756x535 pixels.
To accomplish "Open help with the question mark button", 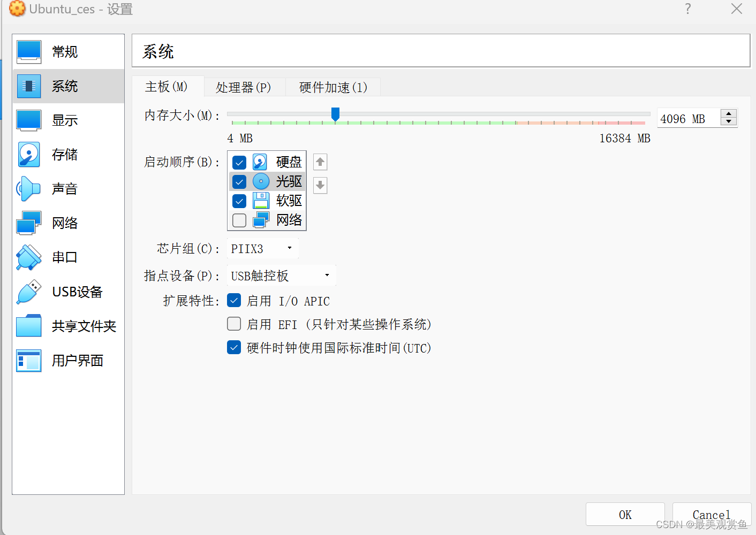I will coord(688,9).
